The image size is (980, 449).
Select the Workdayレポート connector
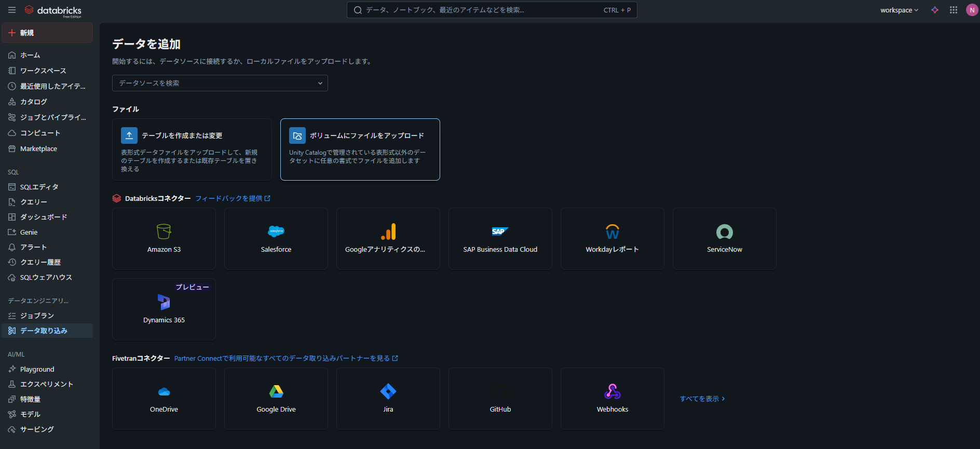(612, 239)
